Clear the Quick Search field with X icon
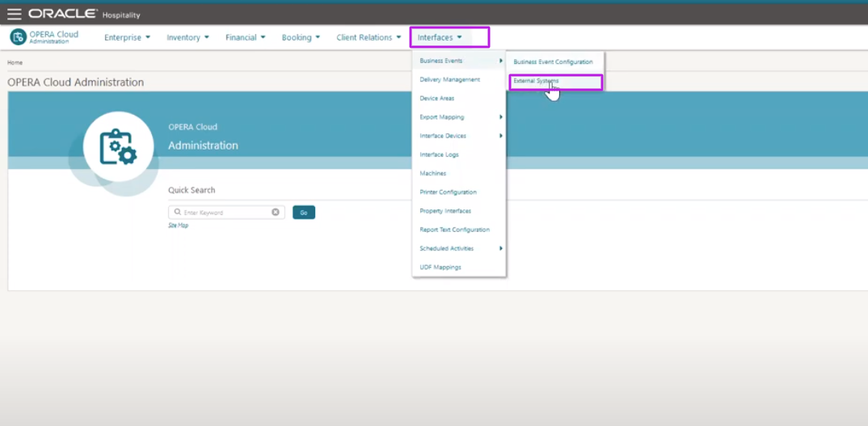 pos(275,212)
